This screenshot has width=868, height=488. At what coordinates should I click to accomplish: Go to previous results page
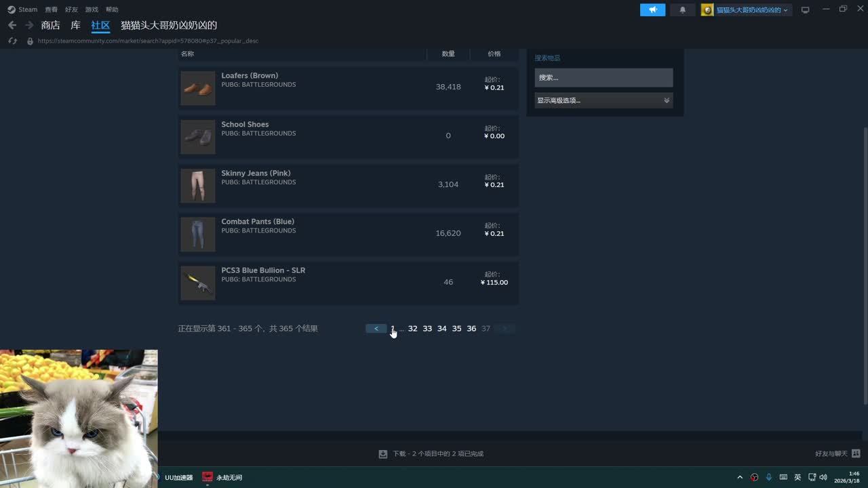376,329
